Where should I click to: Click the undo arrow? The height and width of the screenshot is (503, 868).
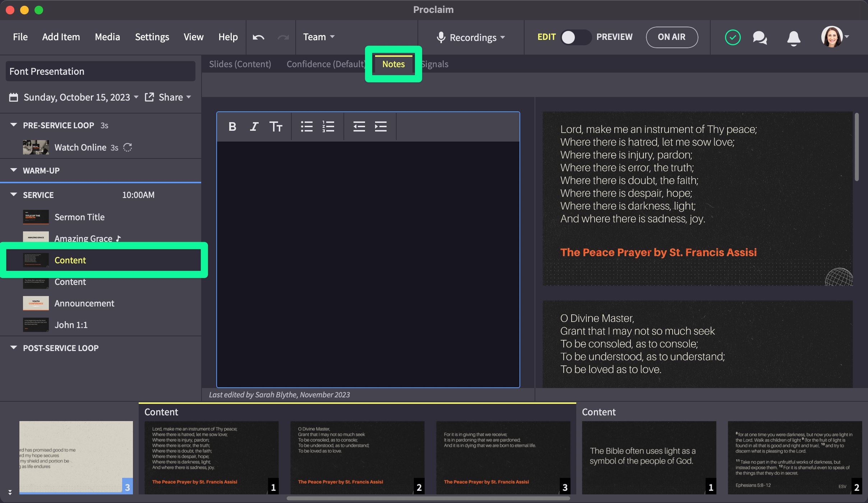258,37
